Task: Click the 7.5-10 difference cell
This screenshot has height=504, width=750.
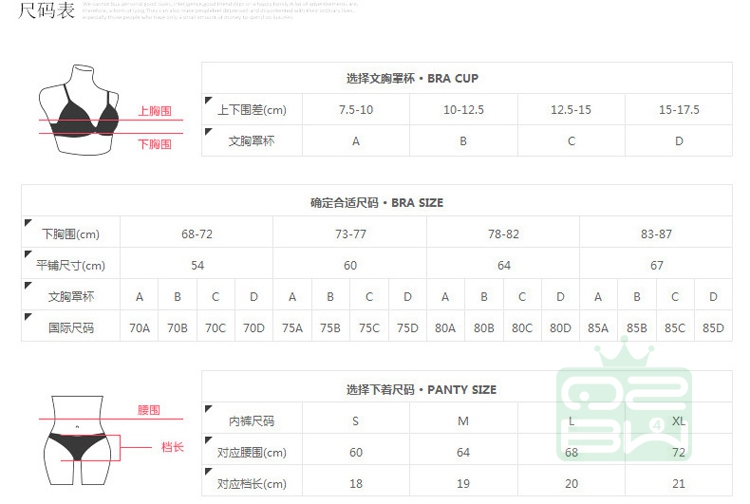Action: 356,110
